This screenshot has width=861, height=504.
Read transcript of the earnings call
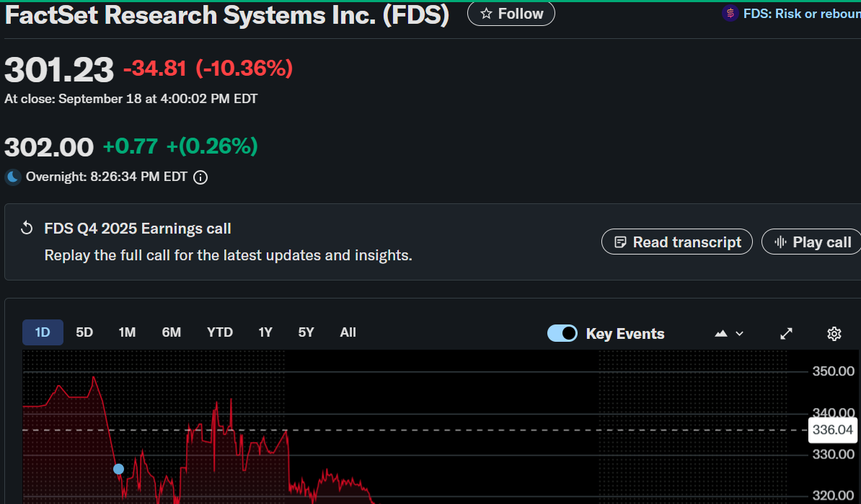676,242
